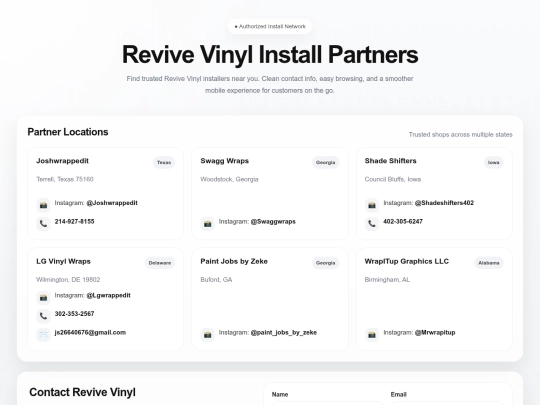Click the Georgia badge on Swagg Wraps card
The image size is (540, 405).
(325, 163)
